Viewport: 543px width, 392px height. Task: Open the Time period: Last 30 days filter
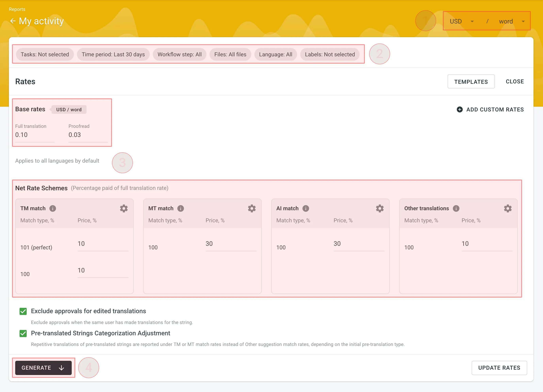pos(113,54)
